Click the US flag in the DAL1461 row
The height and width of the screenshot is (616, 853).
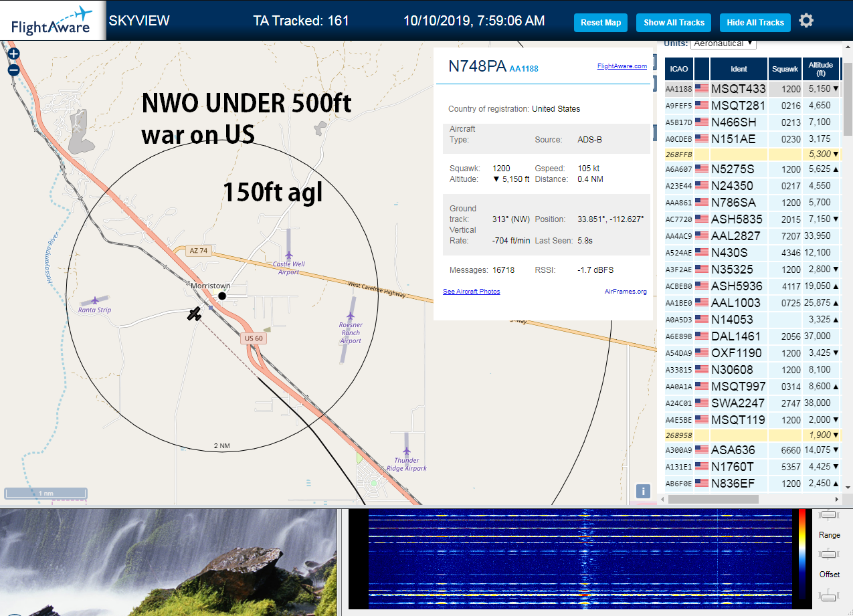click(702, 336)
